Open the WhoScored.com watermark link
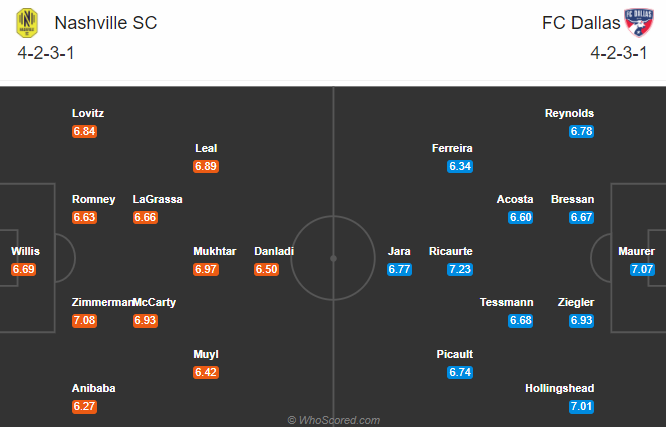 334,420
